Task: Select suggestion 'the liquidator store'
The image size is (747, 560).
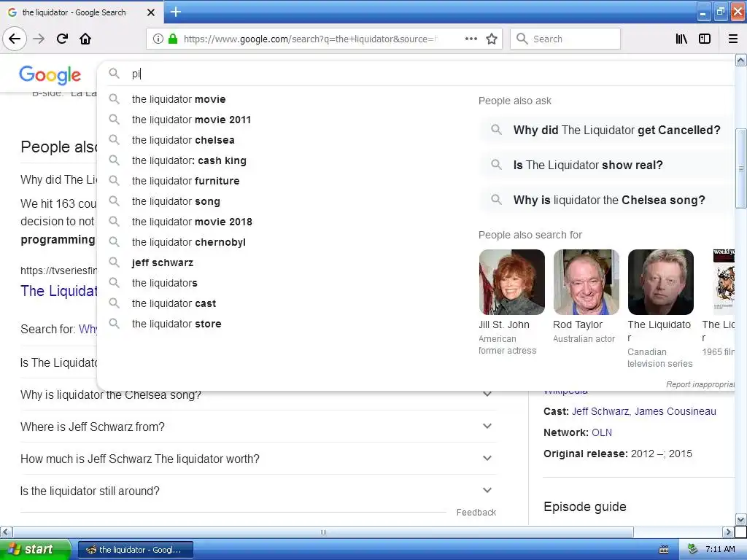Action: coord(177,324)
